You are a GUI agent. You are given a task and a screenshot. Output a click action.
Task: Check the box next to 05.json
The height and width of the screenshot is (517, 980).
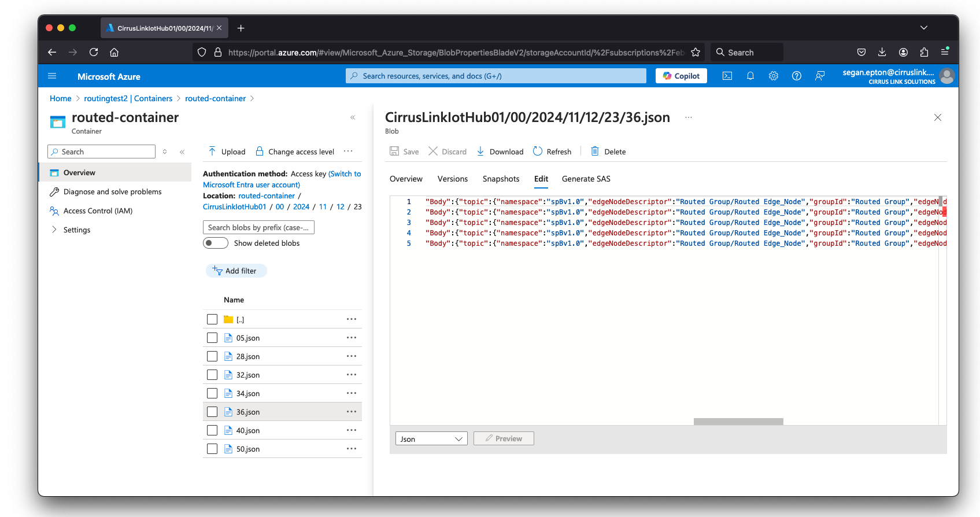pos(212,338)
